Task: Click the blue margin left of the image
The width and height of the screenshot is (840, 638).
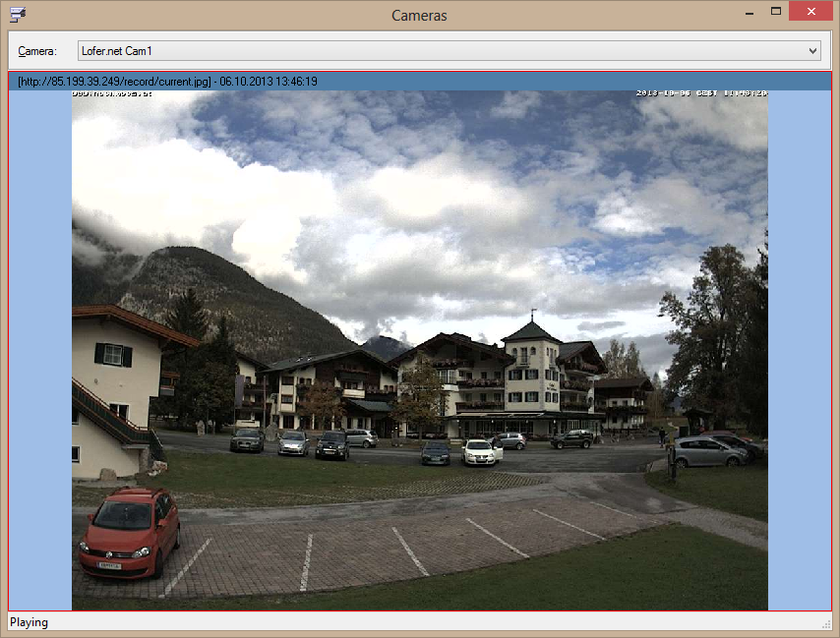Action: pos(39,344)
